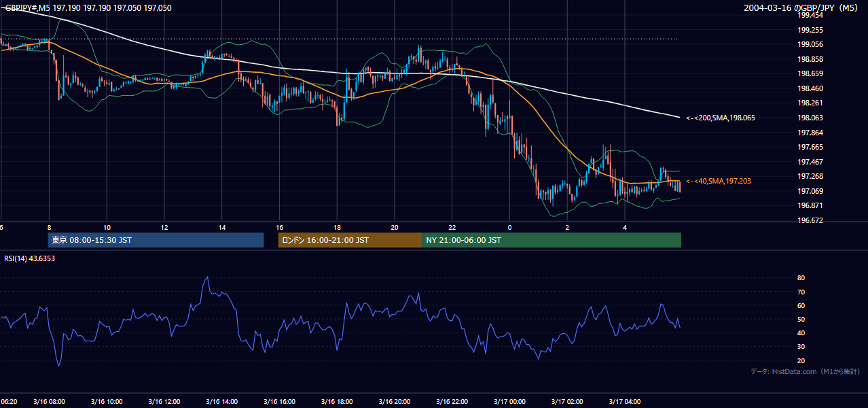Click the 199.454 price axis label
The width and height of the screenshot is (868, 408).
811,15
